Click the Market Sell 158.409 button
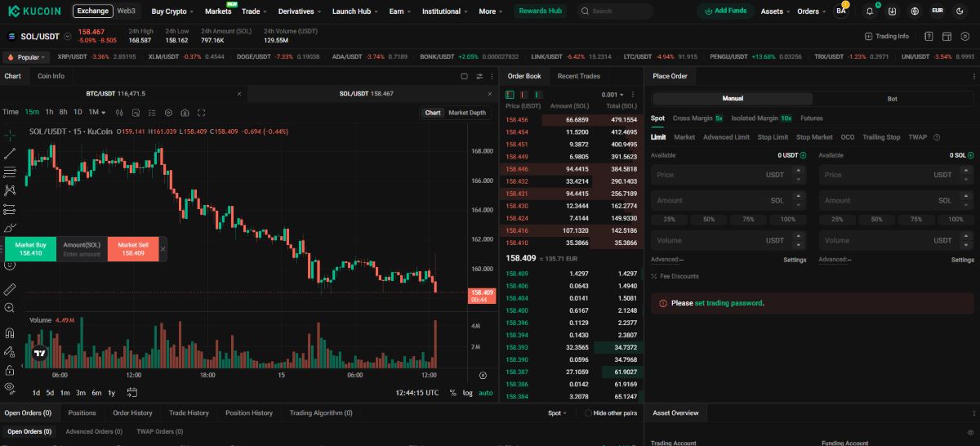980x446 pixels. 133,249
